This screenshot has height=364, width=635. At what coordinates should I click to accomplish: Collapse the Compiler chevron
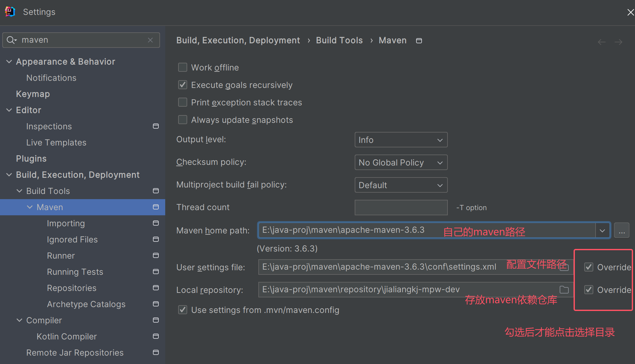point(19,320)
